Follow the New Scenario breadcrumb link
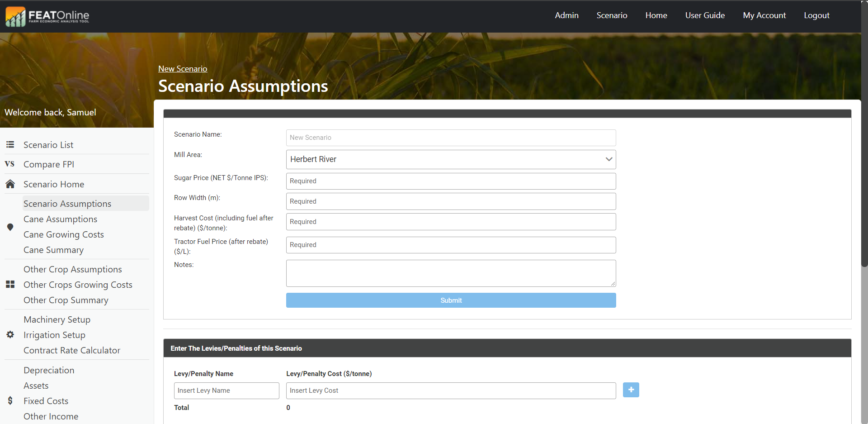Viewport: 868px width, 424px height. coord(183,69)
